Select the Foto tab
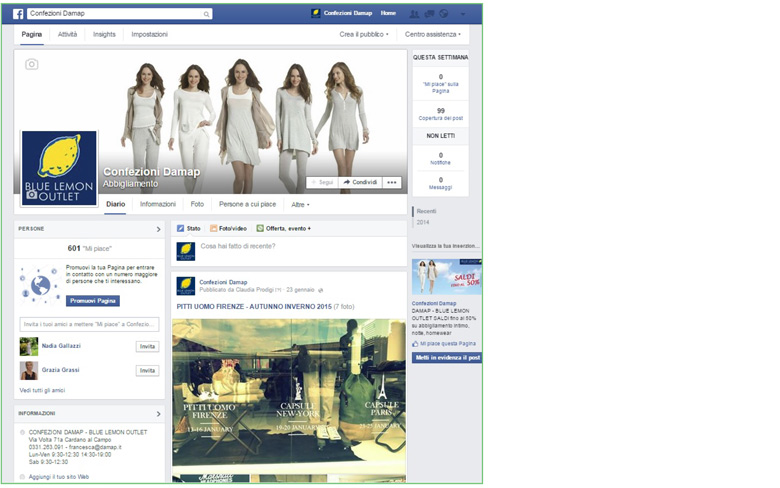Image resolution: width=780 pixels, height=488 pixels. pos(197,204)
